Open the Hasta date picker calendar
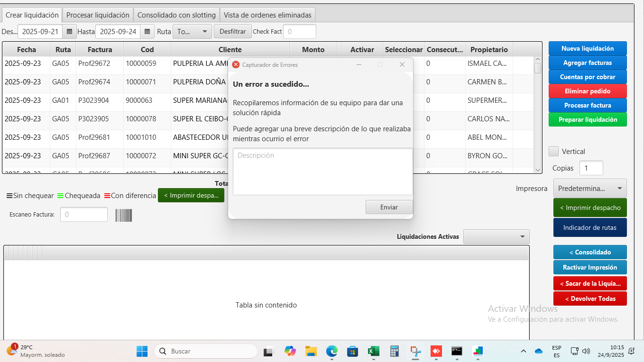 click(147, 32)
